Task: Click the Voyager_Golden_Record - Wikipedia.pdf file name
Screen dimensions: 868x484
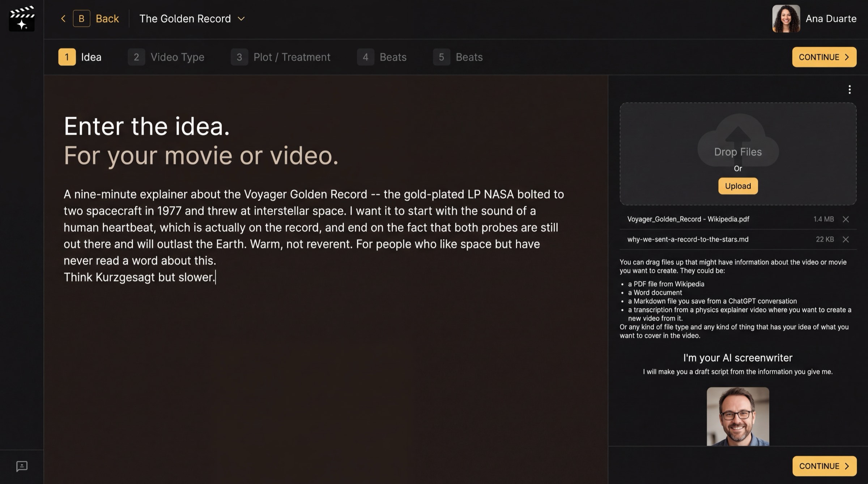Action: 688,219
